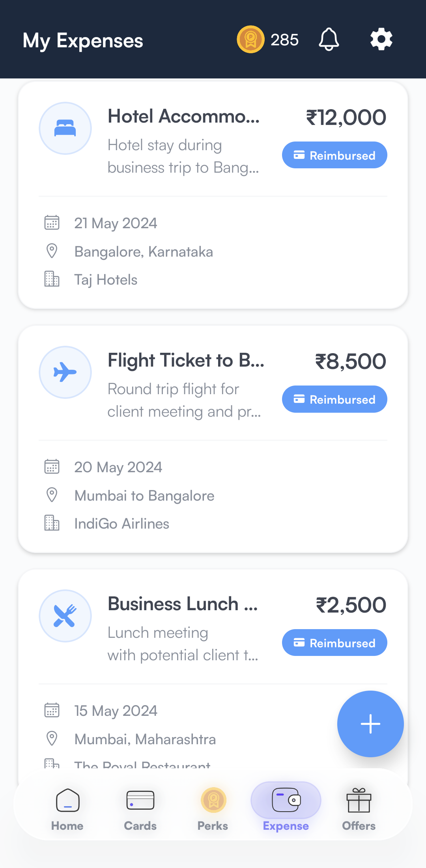Tap Reimbursed badge on flight expense
Image resolution: width=426 pixels, height=868 pixels.
pyautogui.click(x=334, y=399)
